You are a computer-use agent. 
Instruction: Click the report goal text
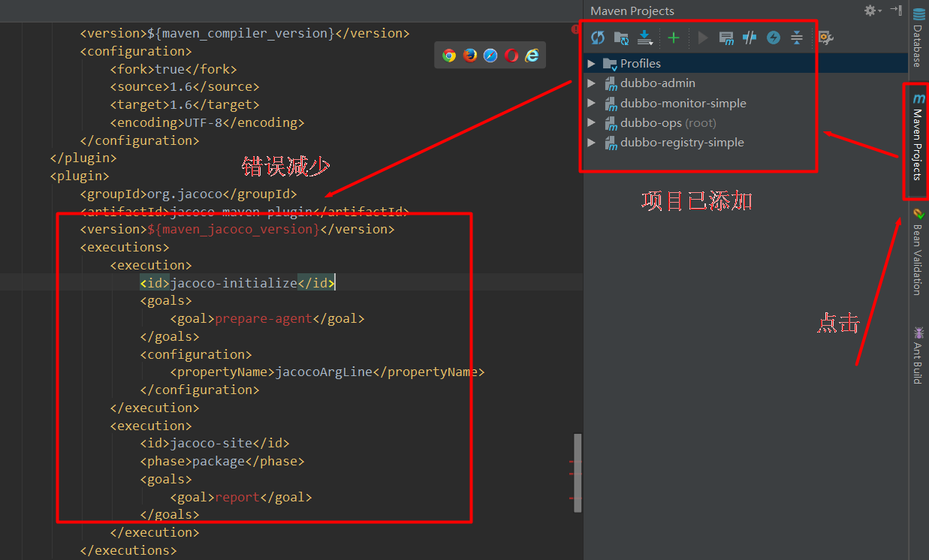tap(237, 497)
